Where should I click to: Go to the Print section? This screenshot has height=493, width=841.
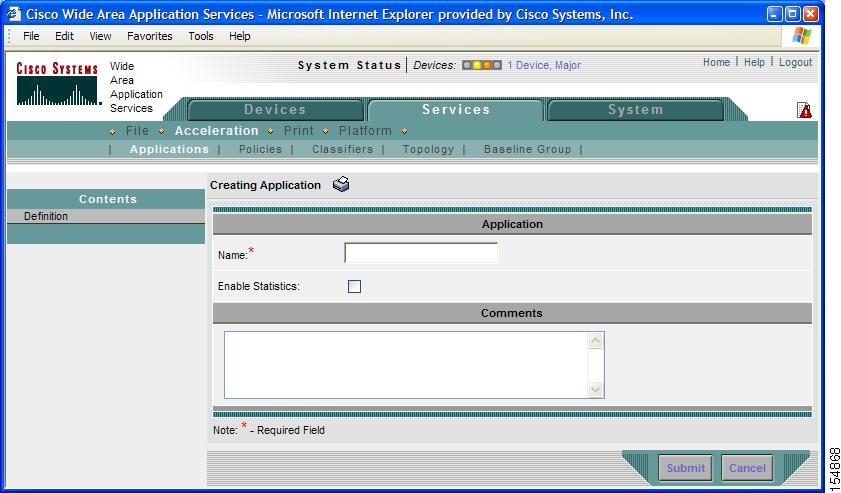coord(299,130)
